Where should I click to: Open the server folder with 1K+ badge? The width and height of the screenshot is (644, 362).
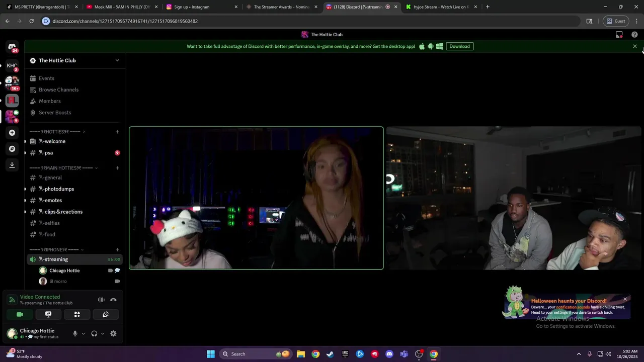click(12, 83)
